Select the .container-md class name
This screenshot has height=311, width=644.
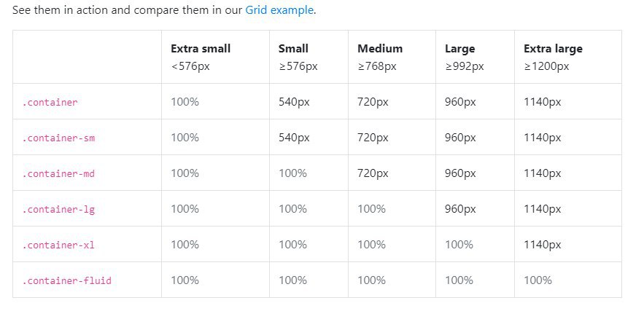point(58,174)
